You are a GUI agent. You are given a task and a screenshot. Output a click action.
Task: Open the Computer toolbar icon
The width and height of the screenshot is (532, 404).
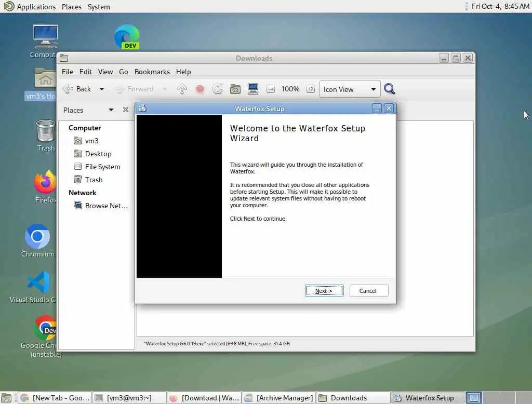(253, 89)
